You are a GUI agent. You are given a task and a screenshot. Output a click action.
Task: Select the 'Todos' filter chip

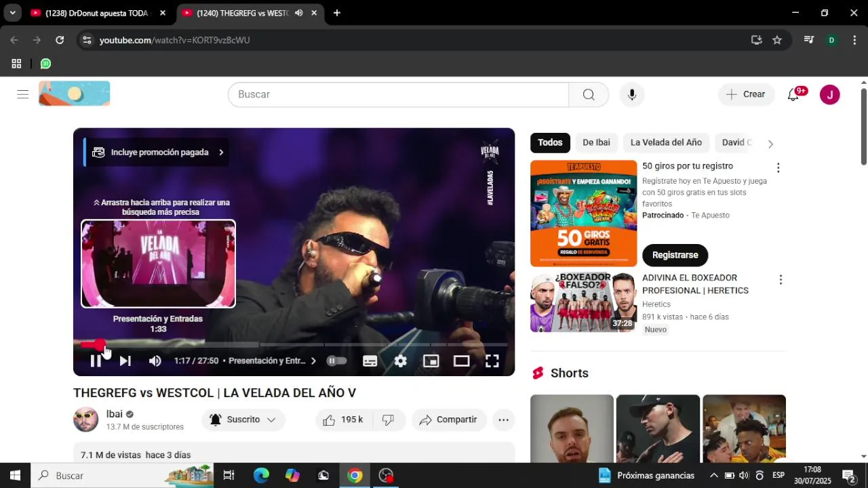550,142
